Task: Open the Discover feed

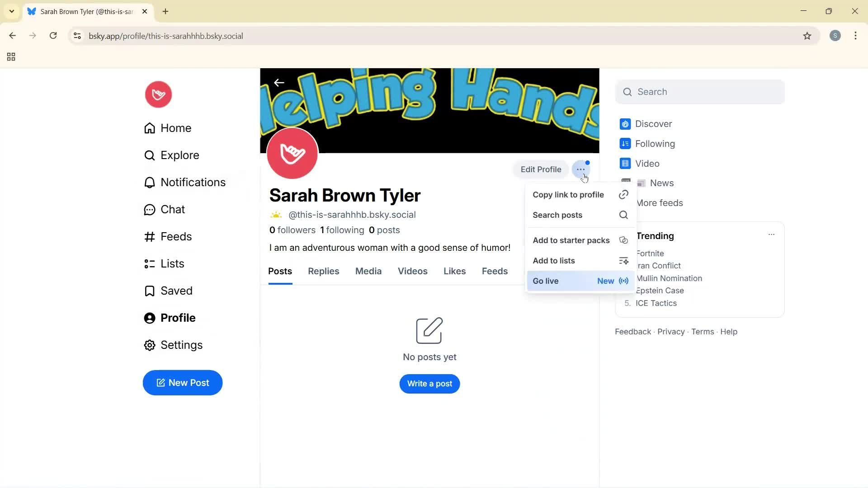Action: click(654, 123)
